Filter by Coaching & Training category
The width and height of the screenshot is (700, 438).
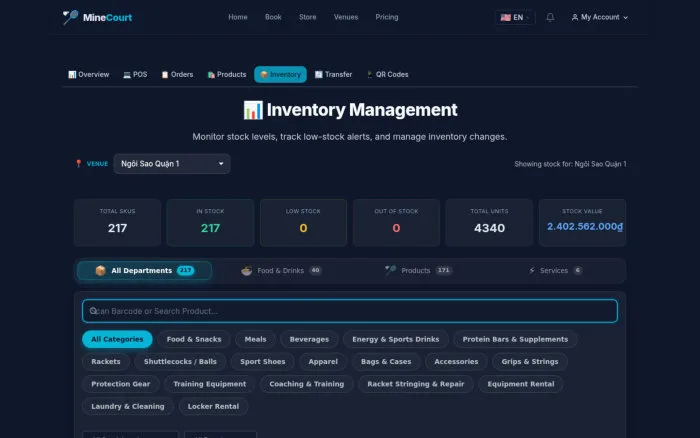coord(306,384)
